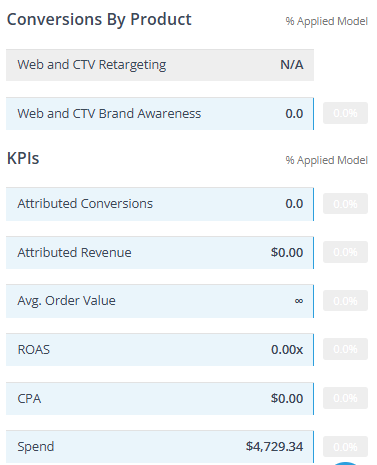Click % Applied Model label above products
This screenshot has height=465, width=377.
click(x=327, y=21)
